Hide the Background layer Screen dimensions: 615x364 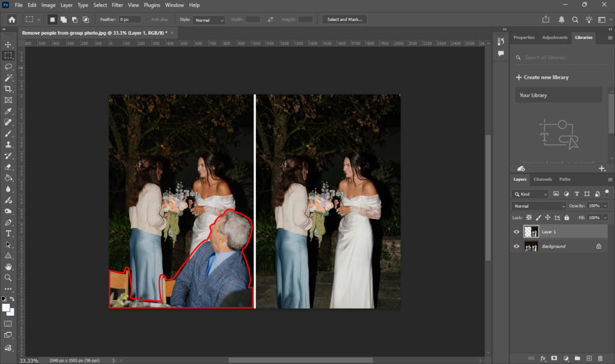coord(516,246)
